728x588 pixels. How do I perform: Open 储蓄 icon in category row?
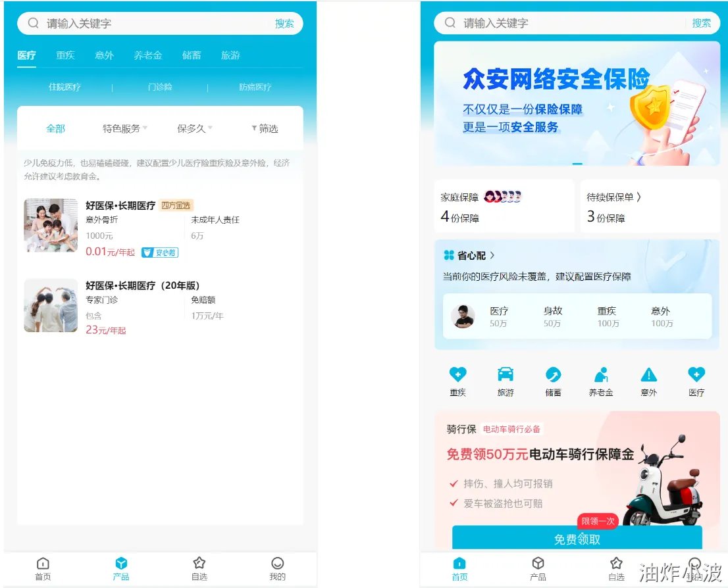(553, 374)
